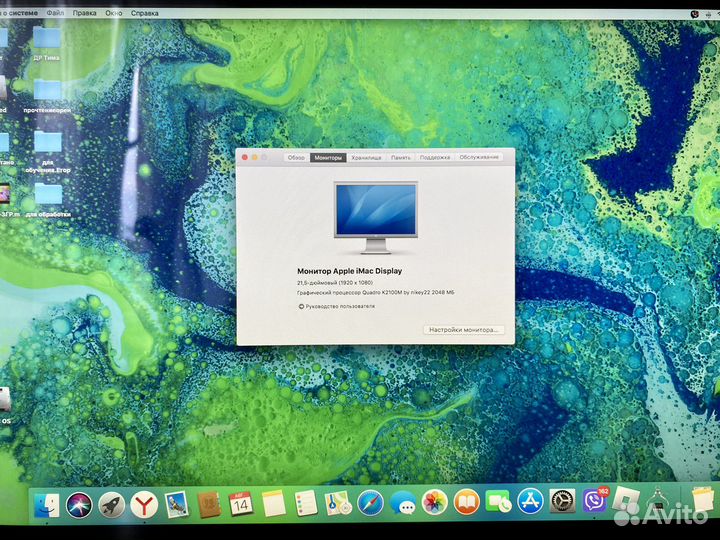
Task: Open Viber with 162 badge
Action: click(x=595, y=500)
